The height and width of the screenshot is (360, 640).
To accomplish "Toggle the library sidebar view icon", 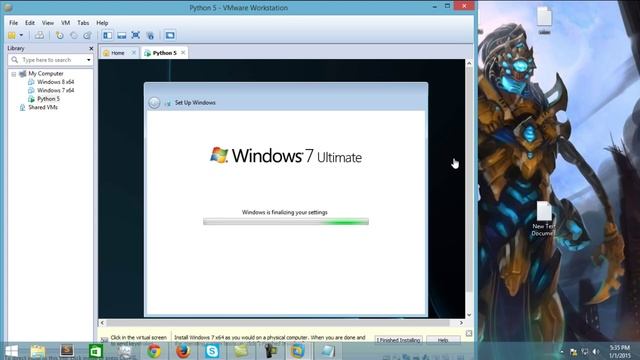I will click(x=107, y=36).
